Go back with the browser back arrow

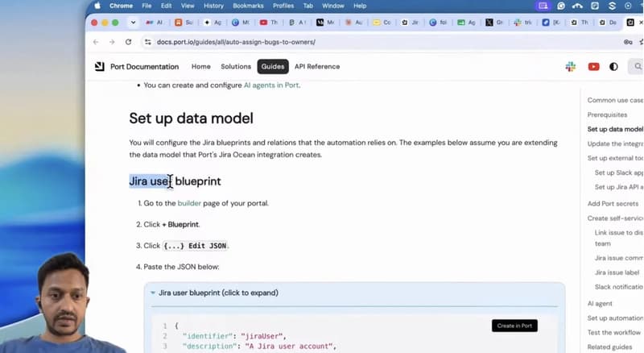(x=96, y=42)
